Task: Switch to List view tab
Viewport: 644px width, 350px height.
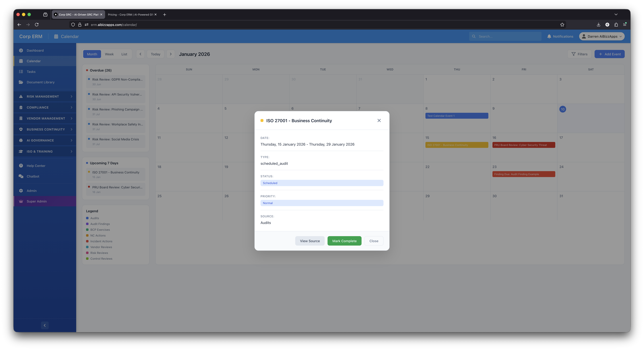Action: pos(124,54)
